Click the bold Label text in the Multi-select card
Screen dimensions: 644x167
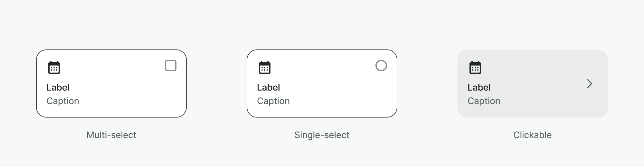pos(58,87)
